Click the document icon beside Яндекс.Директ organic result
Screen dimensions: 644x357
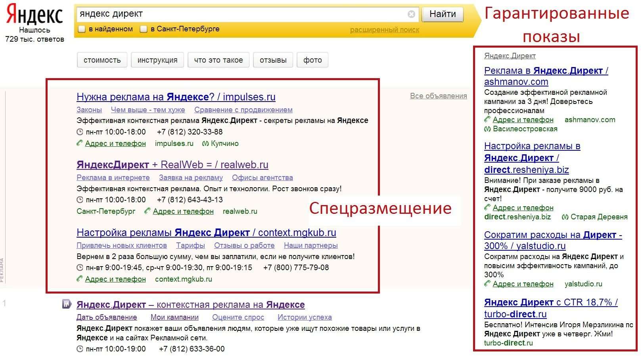point(67,304)
